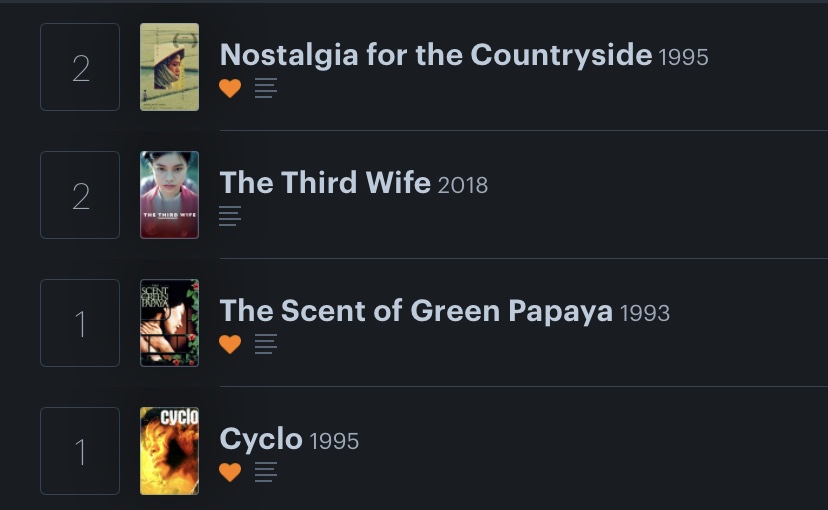Click the 1993 year beside Scent of Green Papaya
Screen dimensions: 828x510
[645, 313]
